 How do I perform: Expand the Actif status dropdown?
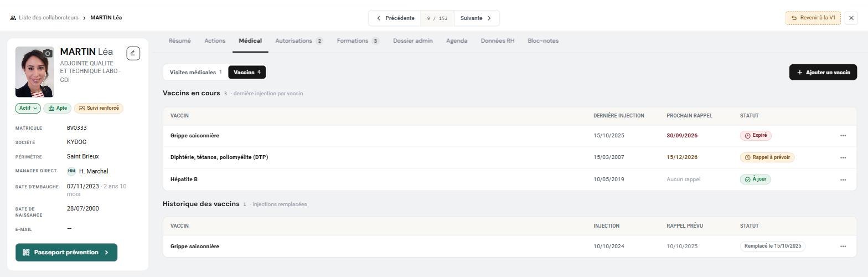point(28,108)
